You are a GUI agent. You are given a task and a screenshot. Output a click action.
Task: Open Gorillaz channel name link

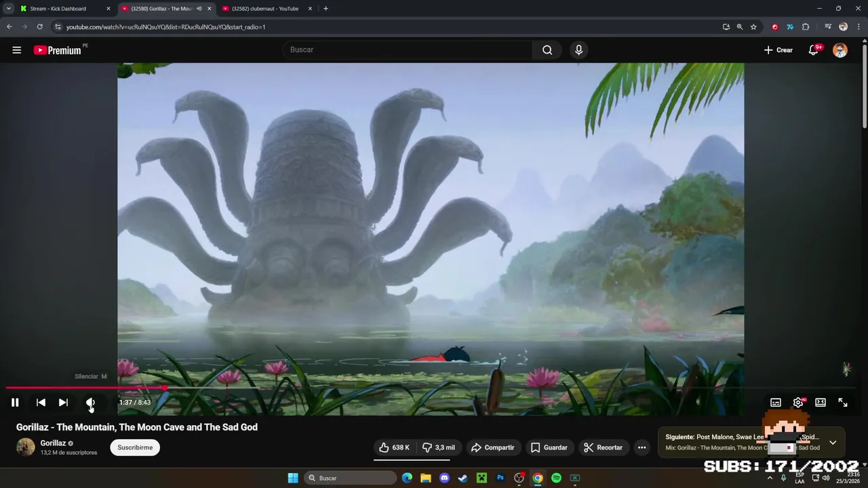coord(53,443)
